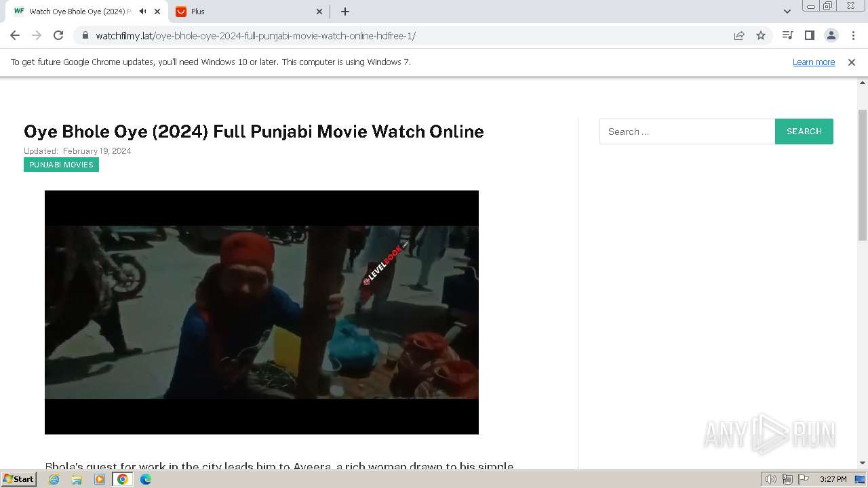This screenshot has height=488, width=868.
Task: Switch to the Watch Oye Bhole Oye tab
Action: pos(86,12)
